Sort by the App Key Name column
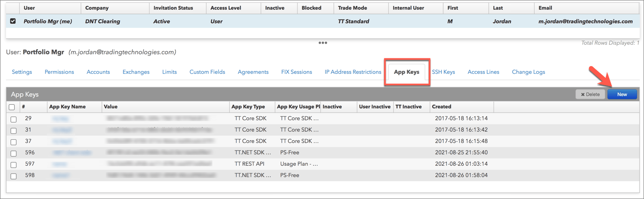Screen dimensions: 644x199 pos(74,107)
